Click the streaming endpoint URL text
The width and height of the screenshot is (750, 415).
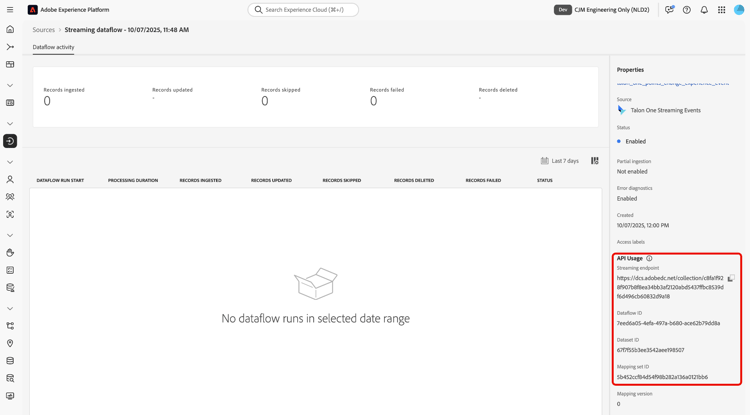click(x=670, y=287)
